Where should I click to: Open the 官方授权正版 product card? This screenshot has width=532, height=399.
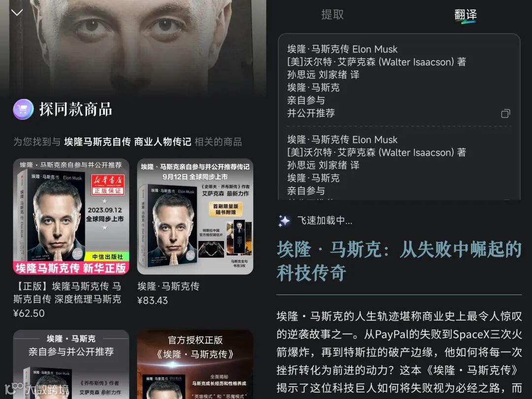(195, 365)
